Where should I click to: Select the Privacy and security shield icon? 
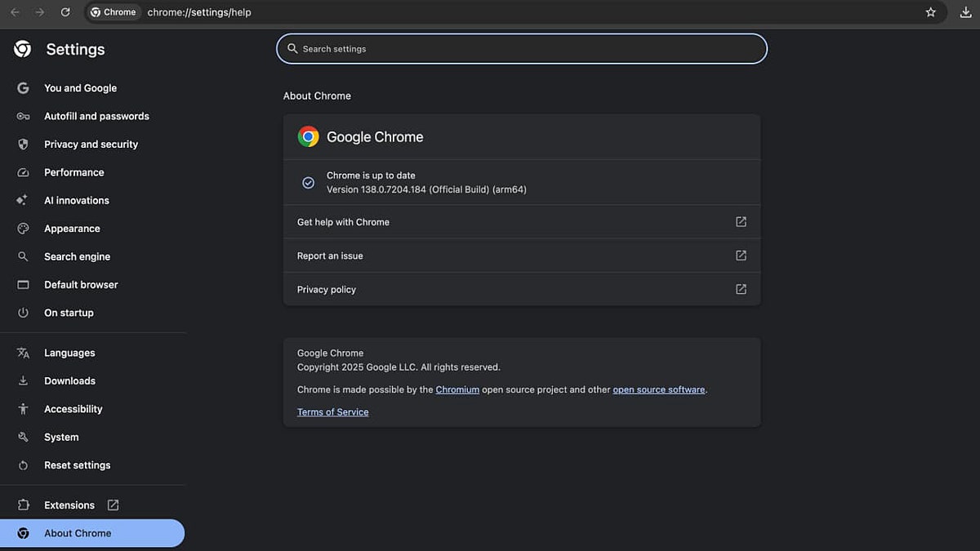coord(23,144)
